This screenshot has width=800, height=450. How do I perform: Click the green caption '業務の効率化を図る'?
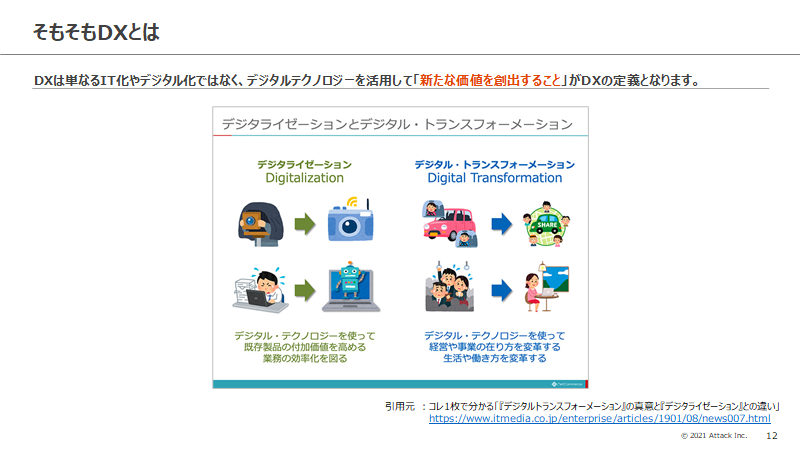[305, 358]
